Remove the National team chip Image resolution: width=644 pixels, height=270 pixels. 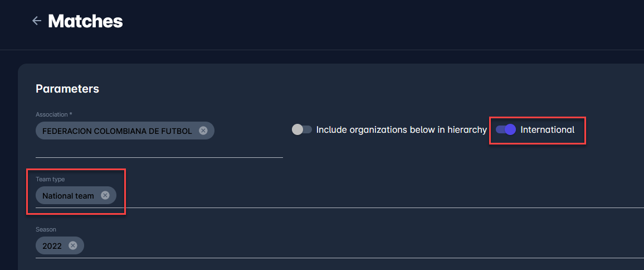pyautogui.click(x=105, y=195)
